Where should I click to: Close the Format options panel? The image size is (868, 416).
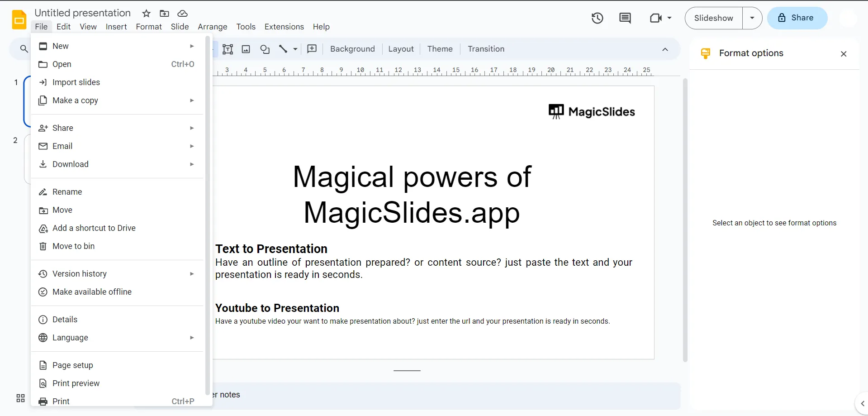[x=843, y=54]
